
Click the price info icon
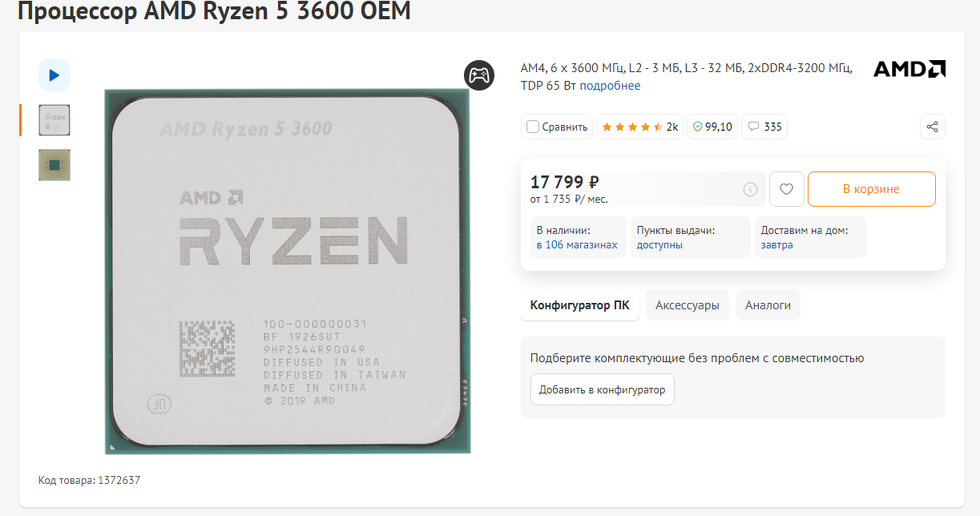[750, 190]
